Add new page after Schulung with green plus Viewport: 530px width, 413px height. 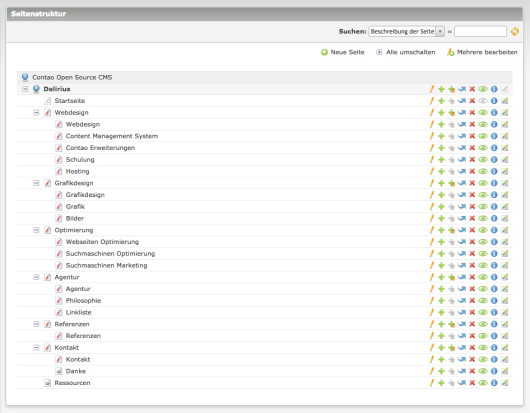[441, 160]
